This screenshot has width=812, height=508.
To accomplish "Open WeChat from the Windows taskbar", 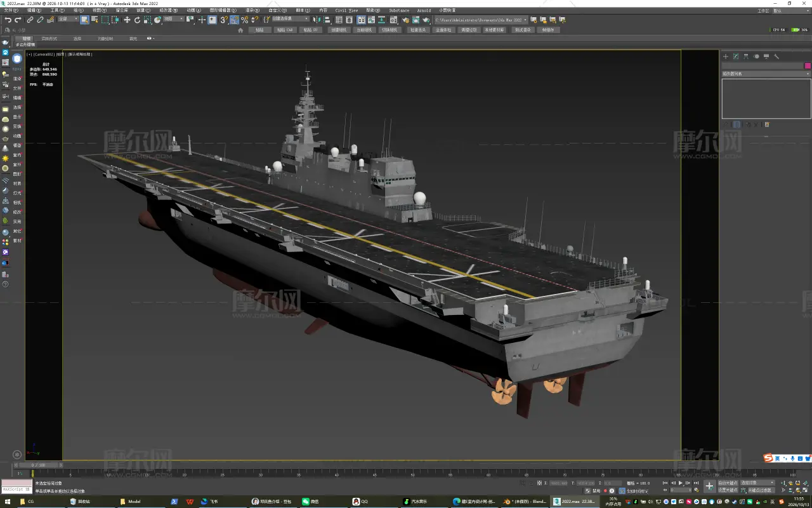I will 311,502.
